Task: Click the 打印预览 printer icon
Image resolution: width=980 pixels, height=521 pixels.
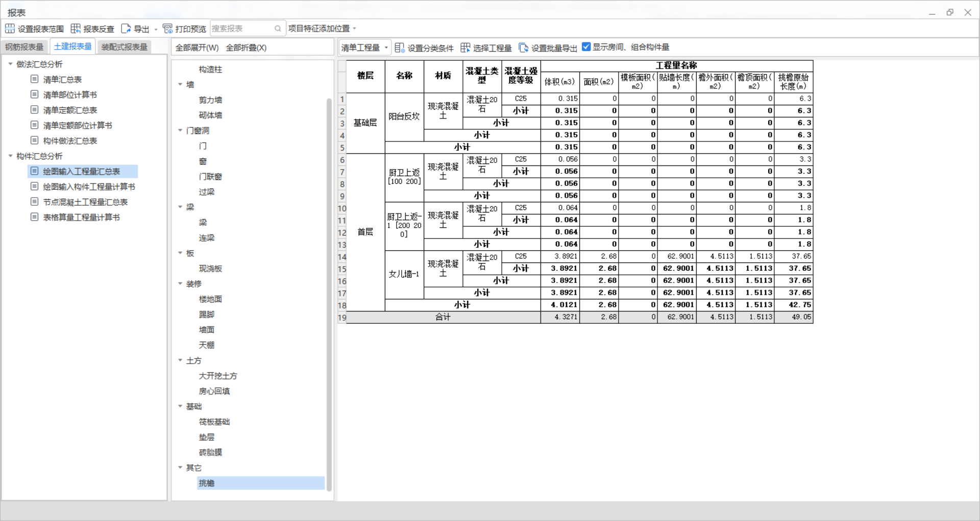Action: pyautogui.click(x=167, y=29)
